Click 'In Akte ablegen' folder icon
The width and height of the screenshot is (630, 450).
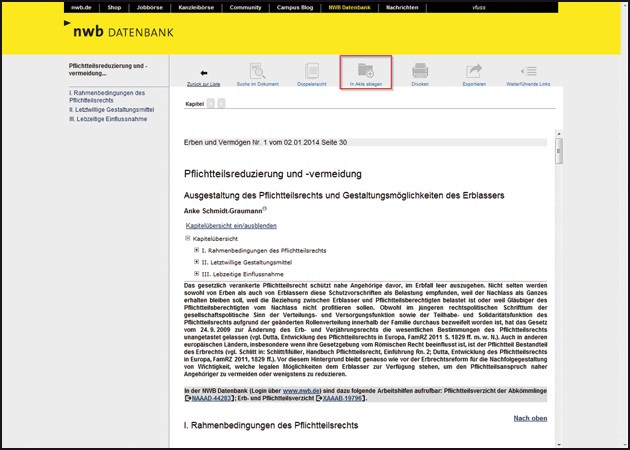point(365,72)
